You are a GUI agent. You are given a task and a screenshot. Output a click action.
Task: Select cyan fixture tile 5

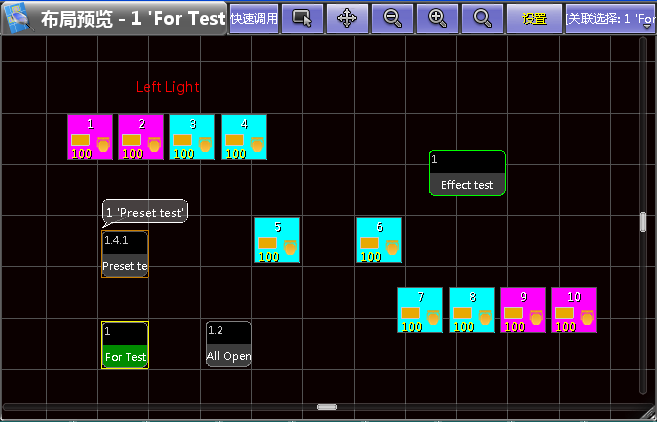277,240
